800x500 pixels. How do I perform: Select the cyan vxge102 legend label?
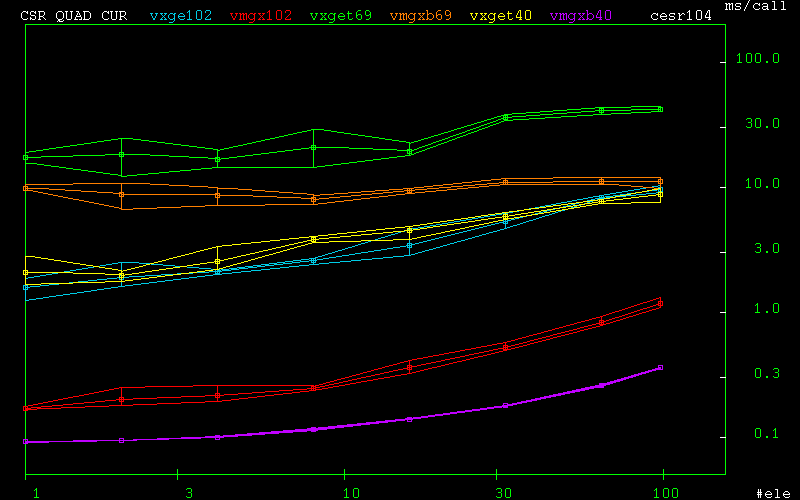tap(181, 15)
